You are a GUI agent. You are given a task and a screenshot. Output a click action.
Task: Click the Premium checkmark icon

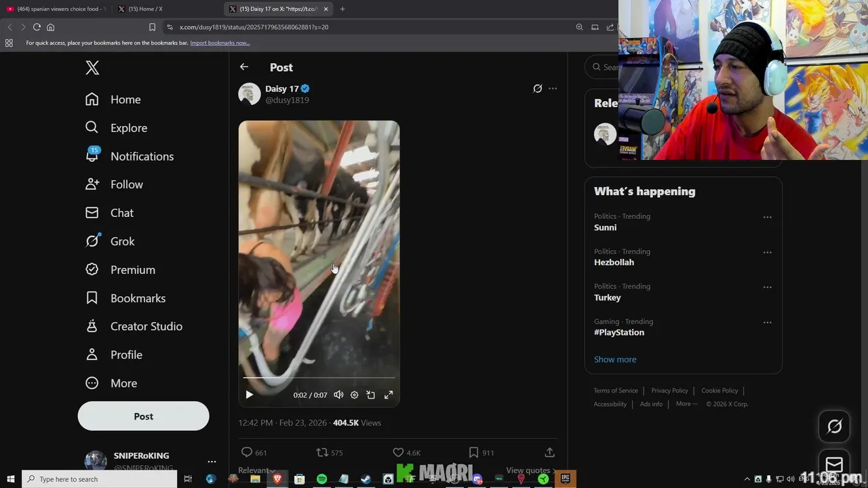[92, 270]
